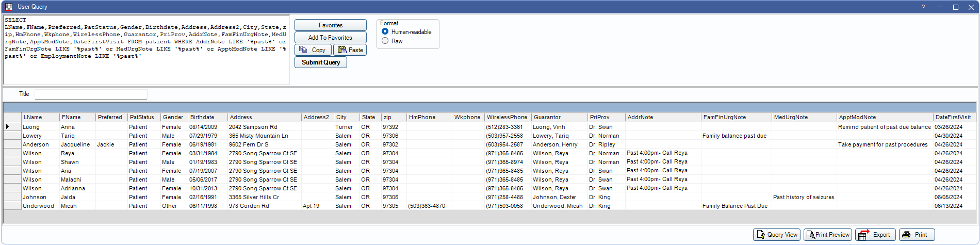This screenshot has height=245, width=980.
Task: Print the query results
Action: [x=917, y=235]
